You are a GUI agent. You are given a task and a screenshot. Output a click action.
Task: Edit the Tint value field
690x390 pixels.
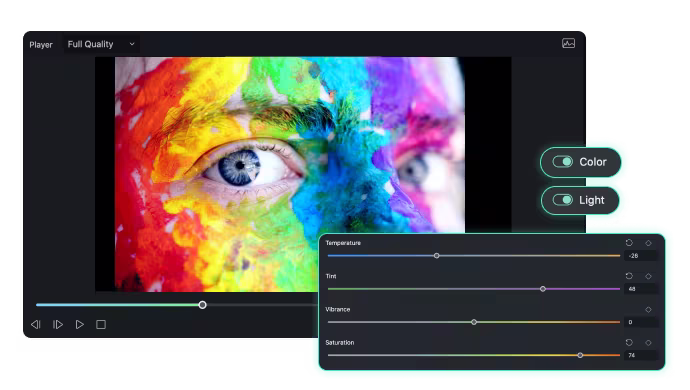pos(641,289)
